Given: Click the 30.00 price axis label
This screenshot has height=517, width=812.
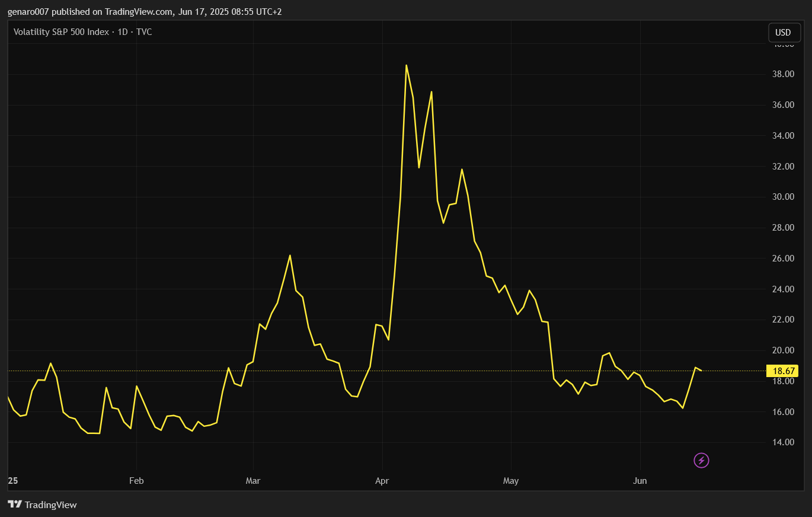Looking at the screenshot, I should pos(784,197).
